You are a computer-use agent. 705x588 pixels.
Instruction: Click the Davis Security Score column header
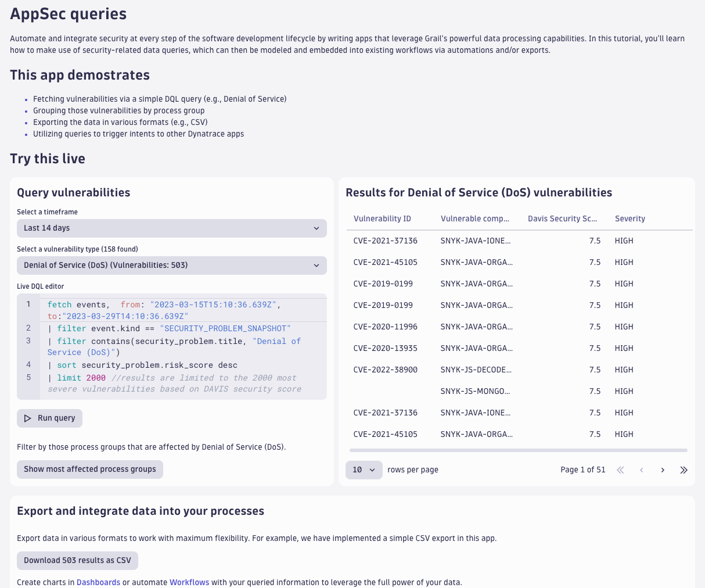pos(562,219)
